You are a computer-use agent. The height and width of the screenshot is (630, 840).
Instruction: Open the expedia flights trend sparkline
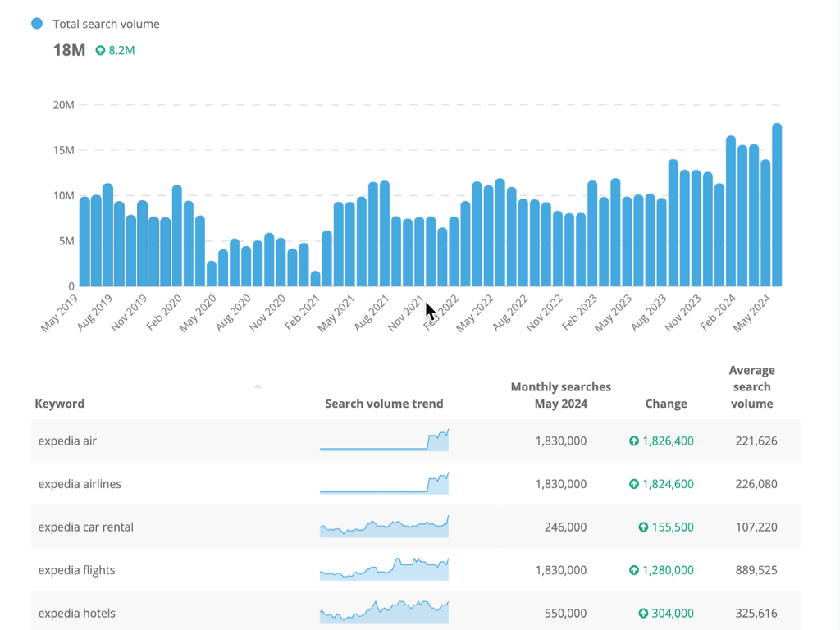point(384,569)
